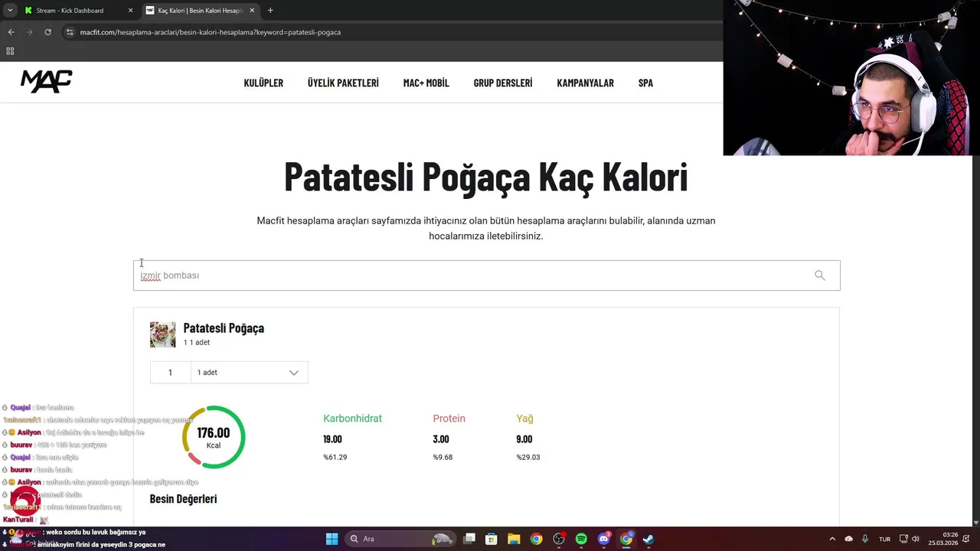This screenshot has width=980, height=551.
Task: Click the 176.00 Kcal calorie ring
Action: (x=214, y=437)
